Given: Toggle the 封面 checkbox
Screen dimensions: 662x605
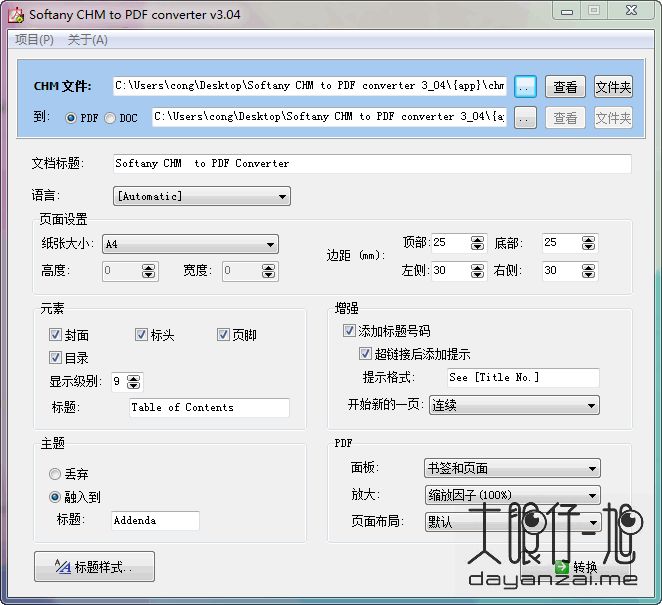Looking at the screenshot, I should (x=55, y=335).
